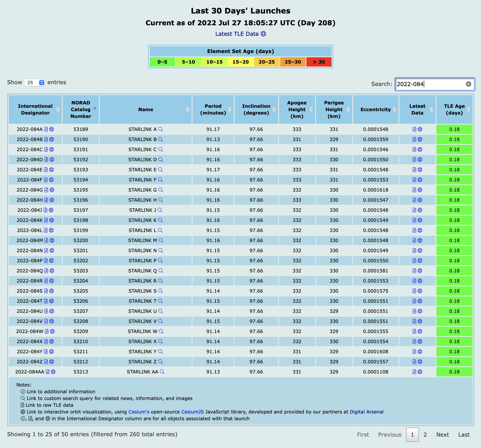Open Latest Data document icon in STARLINK V row

point(414,321)
